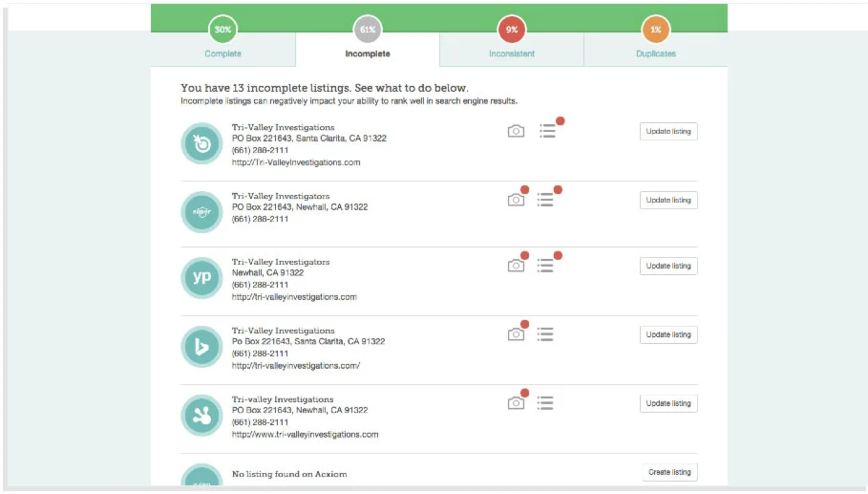Open YP listing link http://tri-valleyinvestigations.com
Screen dimensions: 868x494
point(294,297)
